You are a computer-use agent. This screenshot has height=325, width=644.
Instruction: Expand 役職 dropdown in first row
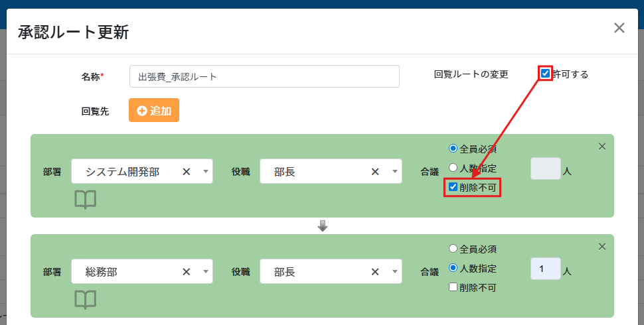(394, 172)
